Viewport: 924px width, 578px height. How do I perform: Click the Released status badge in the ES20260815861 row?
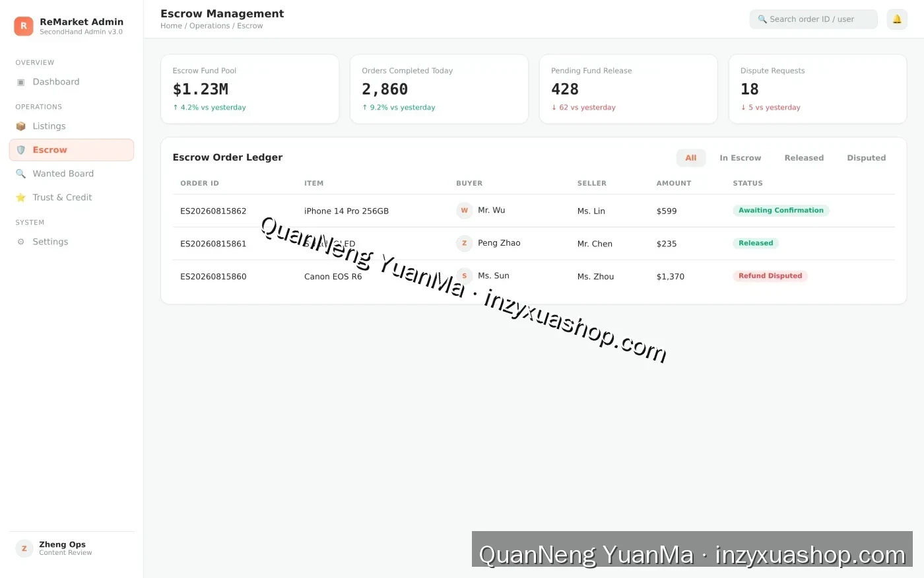tap(756, 243)
